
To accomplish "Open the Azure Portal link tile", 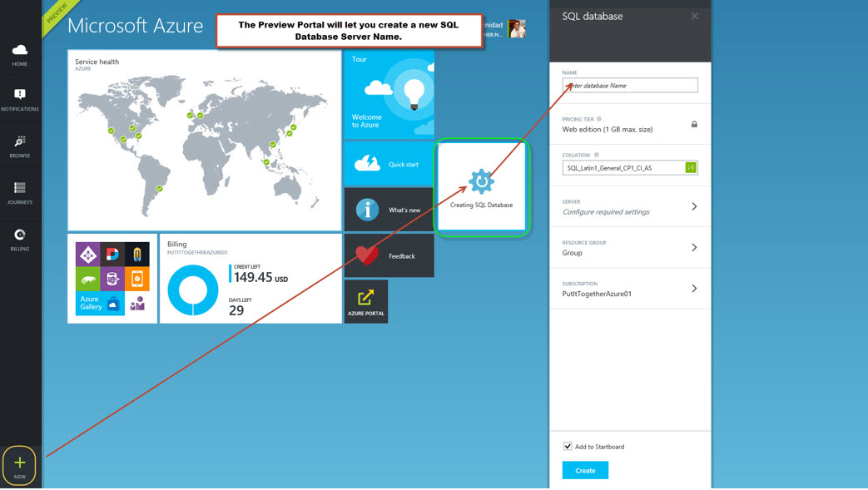I will pos(366,302).
